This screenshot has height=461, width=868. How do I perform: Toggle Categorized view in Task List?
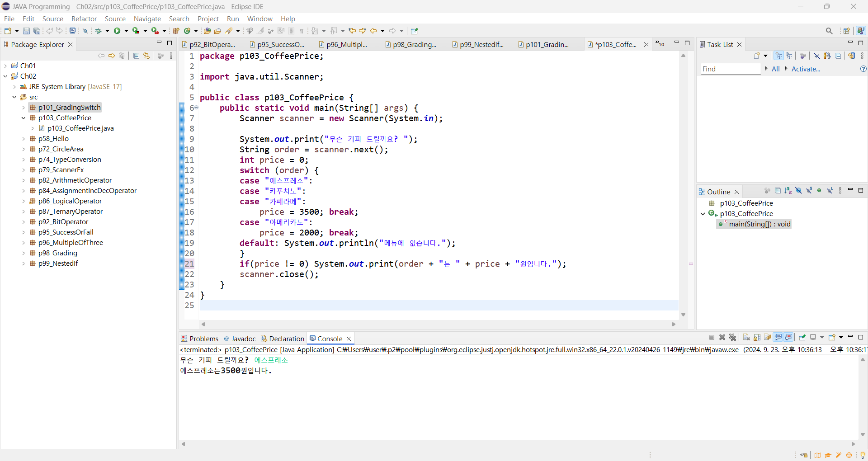(x=778, y=56)
